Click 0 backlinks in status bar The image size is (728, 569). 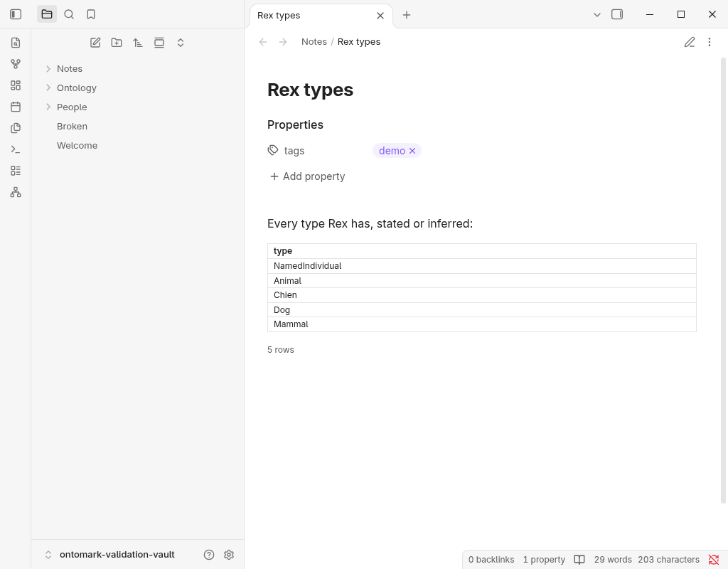click(491, 560)
